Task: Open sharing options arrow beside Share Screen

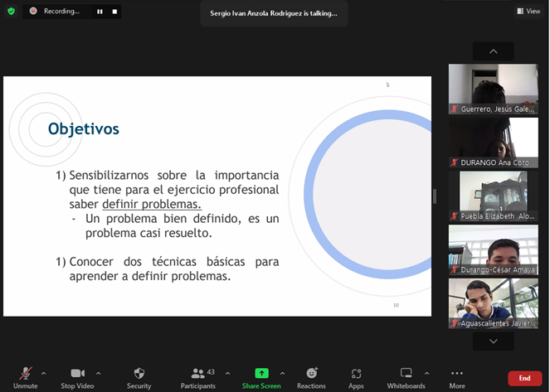Action: coord(282,374)
